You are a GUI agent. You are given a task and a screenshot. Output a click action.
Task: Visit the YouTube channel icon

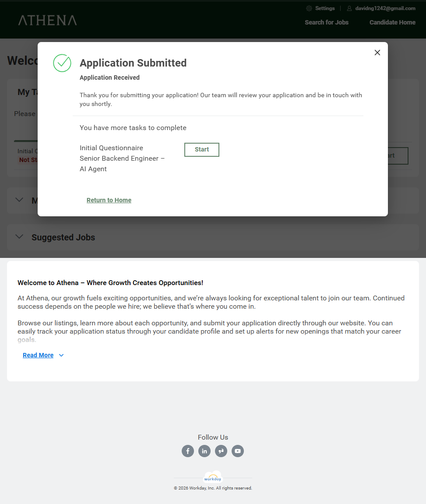pos(238,451)
